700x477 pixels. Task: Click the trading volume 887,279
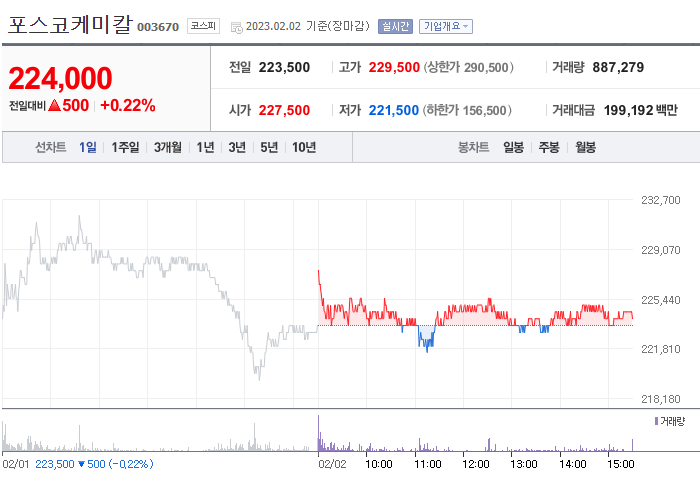[618, 67]
